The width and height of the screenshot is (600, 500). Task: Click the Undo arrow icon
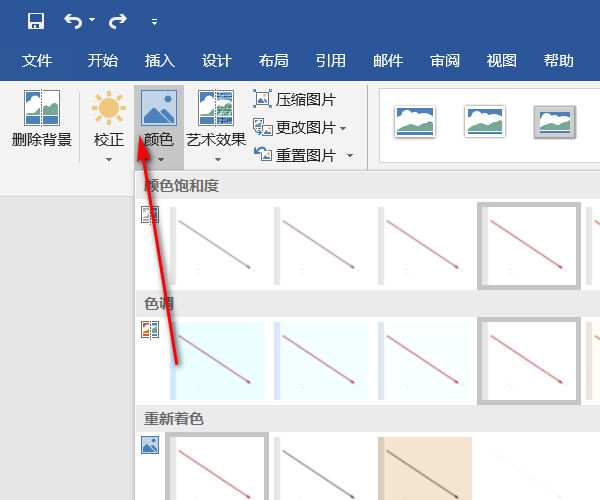coord(73,21)
